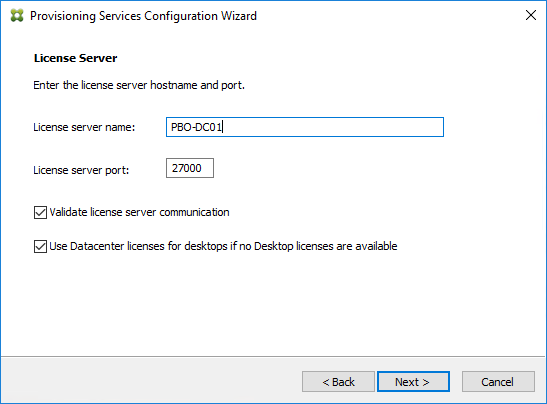Image resolution: width=547 pixels, height=404 pixels.
Task: Click the 'License server port:' label
Action: click(x=81, y=170)
